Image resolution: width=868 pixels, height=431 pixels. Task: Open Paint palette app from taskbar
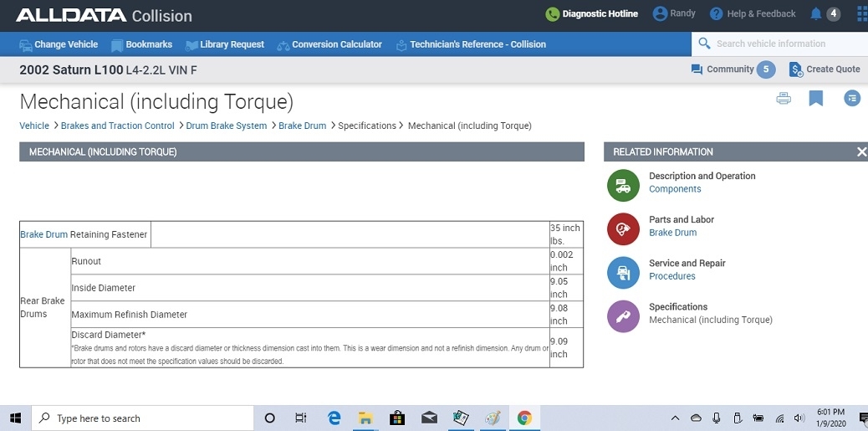click(493, 418)
